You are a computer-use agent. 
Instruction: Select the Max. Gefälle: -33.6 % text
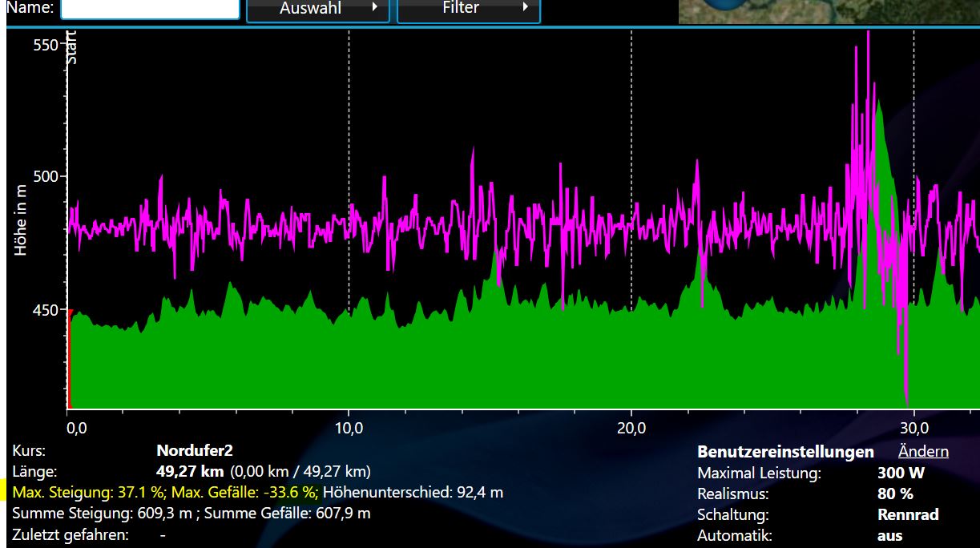(244, 492)
